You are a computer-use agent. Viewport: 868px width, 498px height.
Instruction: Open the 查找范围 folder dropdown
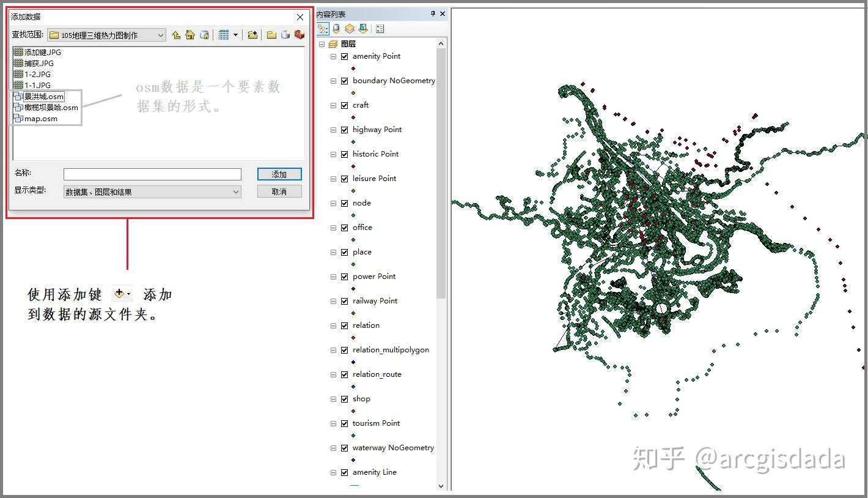[x=161, y=35]
